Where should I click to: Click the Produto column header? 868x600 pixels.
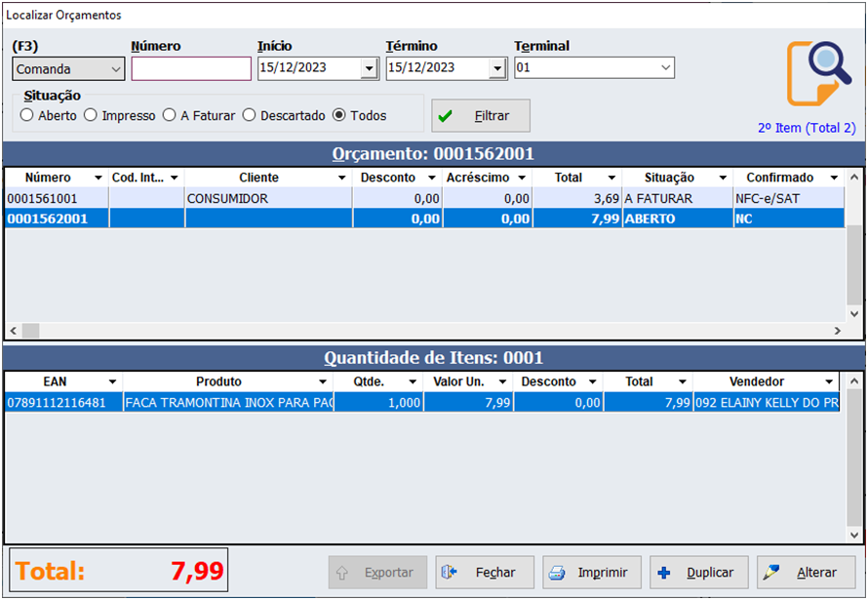click(218, 381)
